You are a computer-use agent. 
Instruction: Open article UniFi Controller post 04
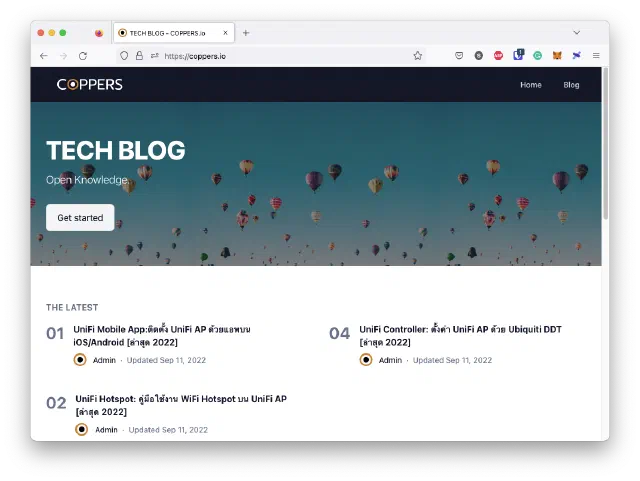[x=460, y=336]
